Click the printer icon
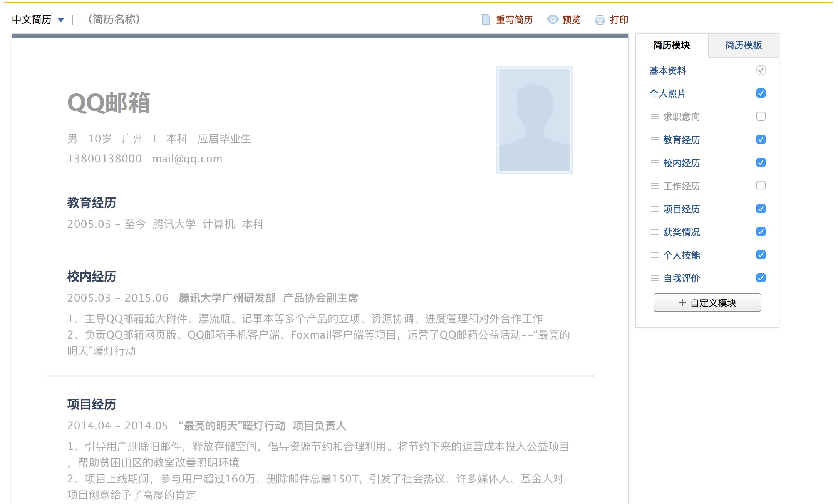Viewport: 838px width, 504px height. click(x=600, y=20)
